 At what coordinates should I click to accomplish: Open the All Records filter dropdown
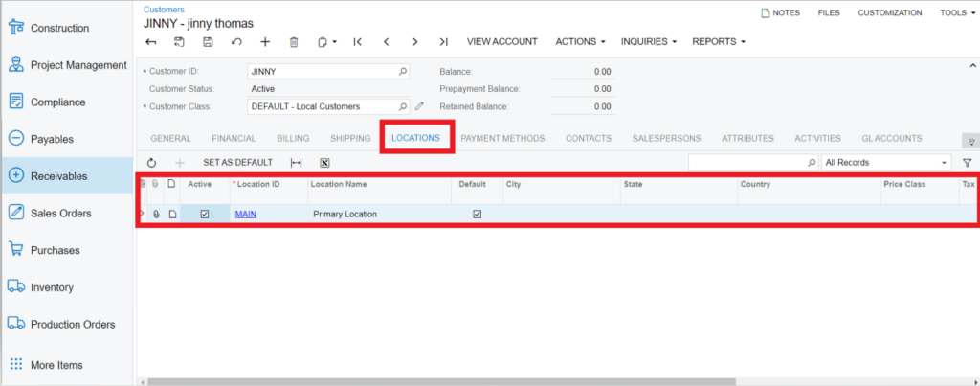coord(886,163)
